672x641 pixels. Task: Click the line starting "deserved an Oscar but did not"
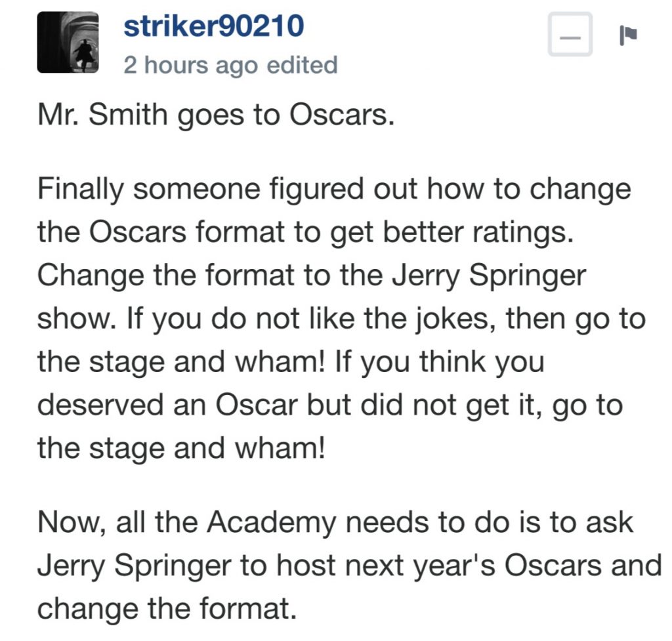tap(329, 405)
